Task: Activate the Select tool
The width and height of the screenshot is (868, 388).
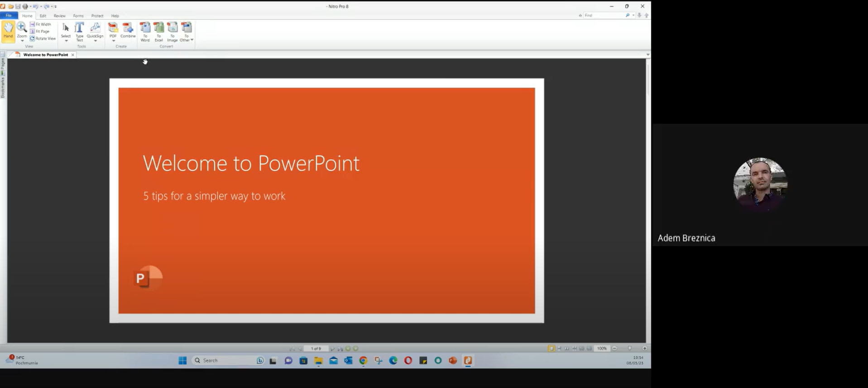Action: tap(66, 29)
